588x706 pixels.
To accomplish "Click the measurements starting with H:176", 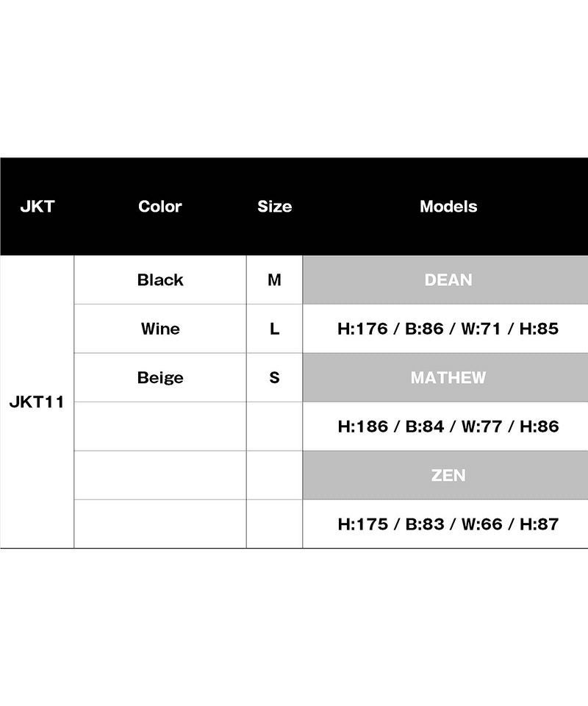I will point(448,329).
